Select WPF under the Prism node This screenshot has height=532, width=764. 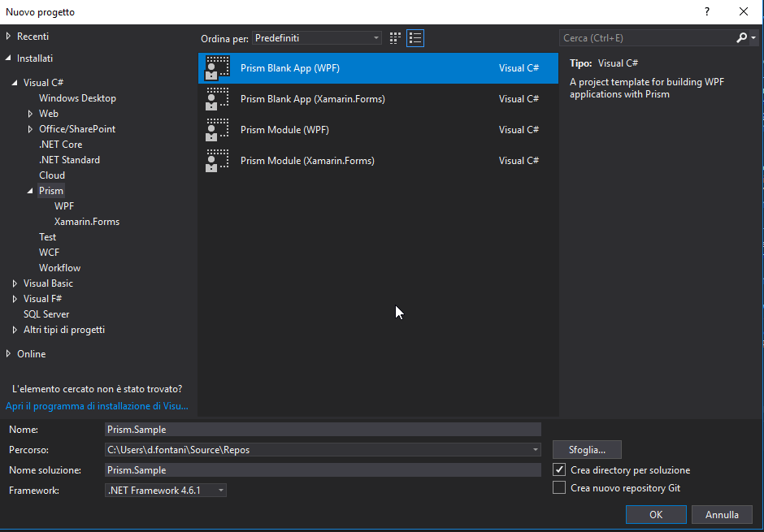[64, 205]
